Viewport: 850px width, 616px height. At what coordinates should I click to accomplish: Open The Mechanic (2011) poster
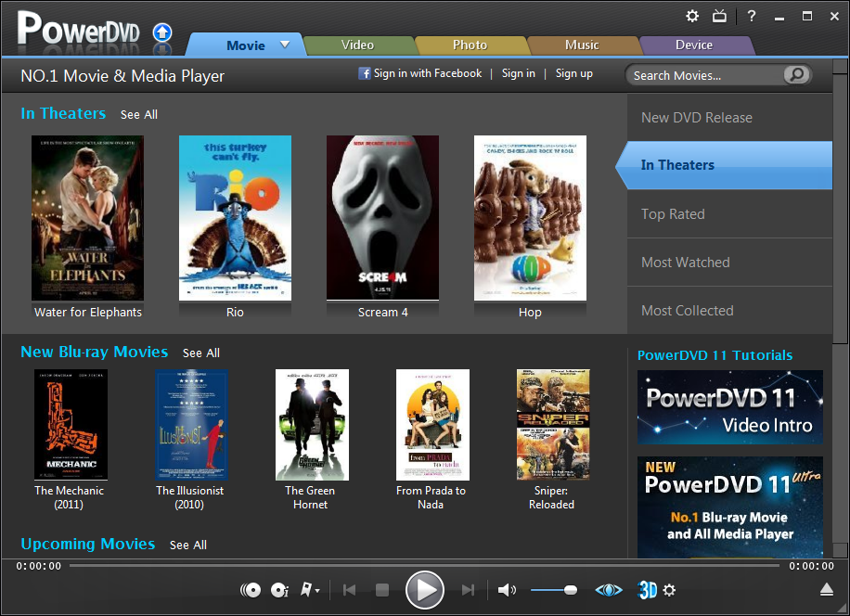tap(71, 425)
